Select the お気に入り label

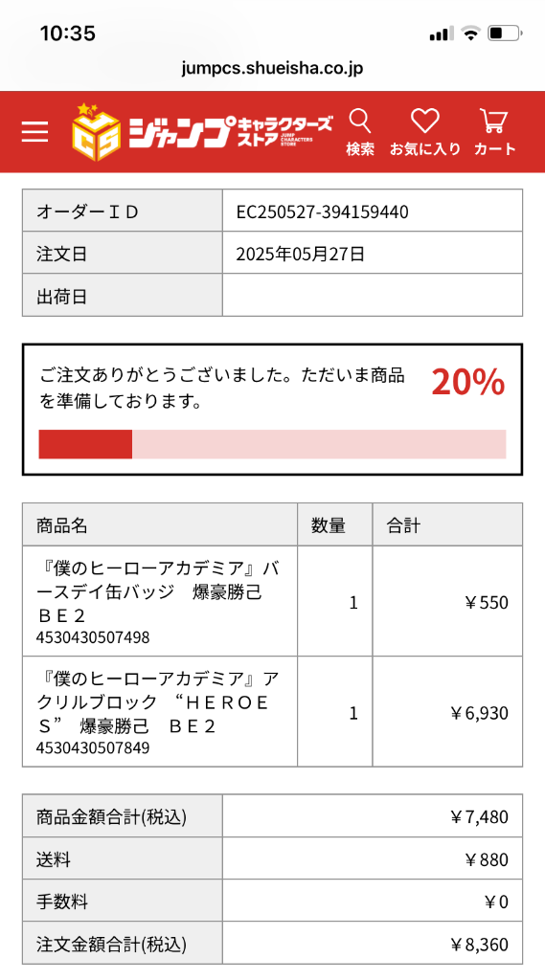(425, 148)
